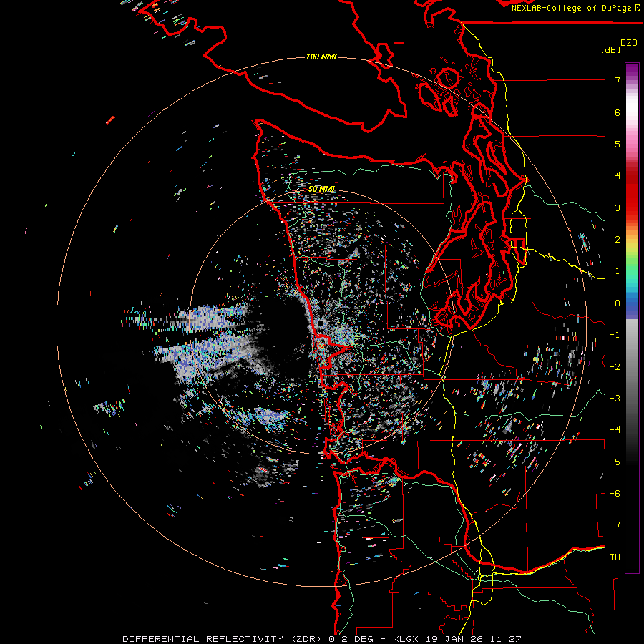Click the -1 value on color scale
The width and height of the screenshot is (644, 644).
click(x=615, y=335)
